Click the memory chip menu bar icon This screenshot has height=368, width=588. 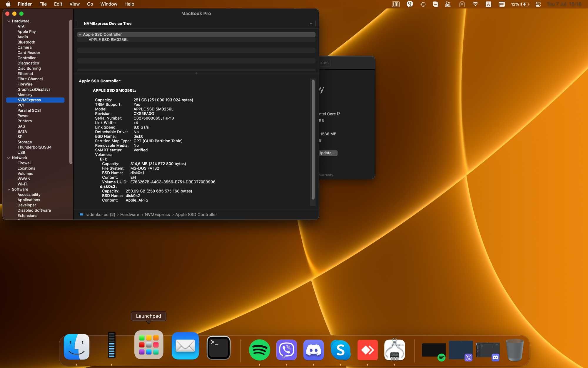pyautogui.click(x=502, y=4)
